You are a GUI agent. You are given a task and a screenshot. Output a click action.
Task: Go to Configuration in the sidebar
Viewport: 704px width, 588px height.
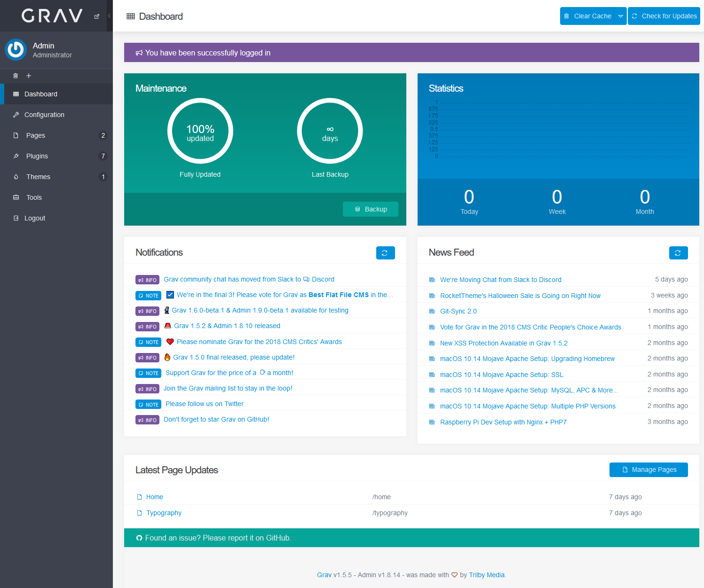click(56, 115)
